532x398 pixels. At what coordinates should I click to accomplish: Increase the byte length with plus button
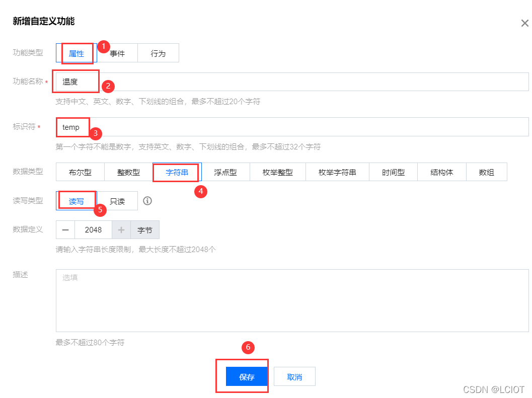point(121,229)
